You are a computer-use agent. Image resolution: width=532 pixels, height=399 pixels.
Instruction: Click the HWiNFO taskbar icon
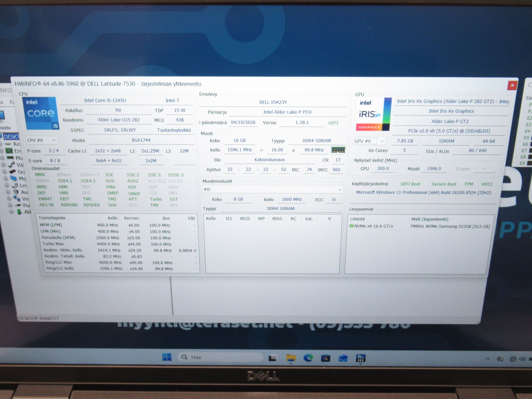360,358
